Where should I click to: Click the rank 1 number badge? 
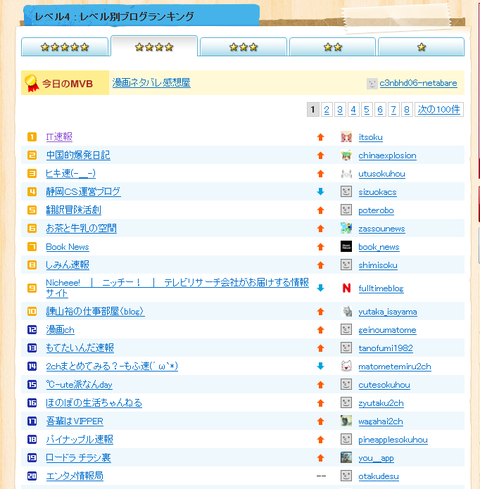point(32,137)
